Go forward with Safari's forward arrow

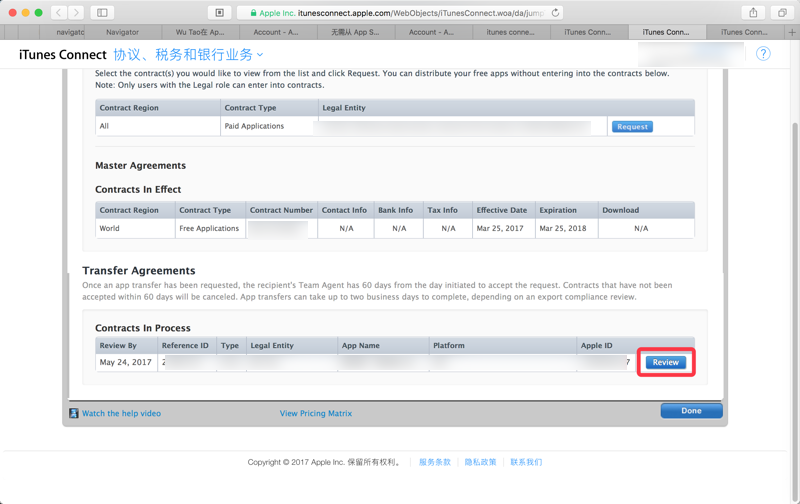(76, 12)
